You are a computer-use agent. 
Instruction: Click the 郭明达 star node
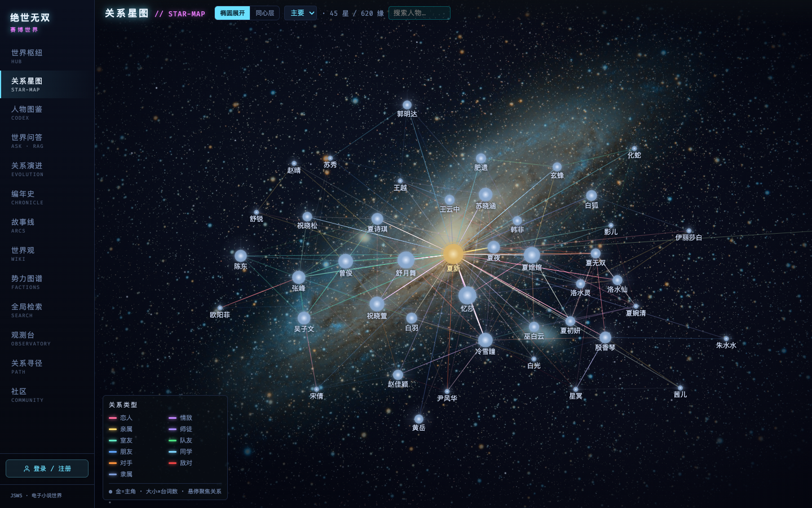click(x=407, y=105)
